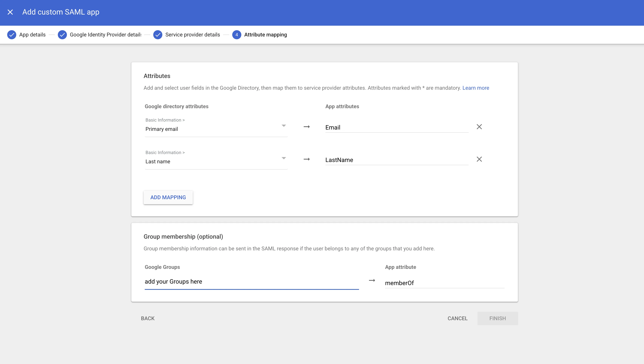Click the step 4 number badge
This screenshot has width=644, height=364.
236,35
